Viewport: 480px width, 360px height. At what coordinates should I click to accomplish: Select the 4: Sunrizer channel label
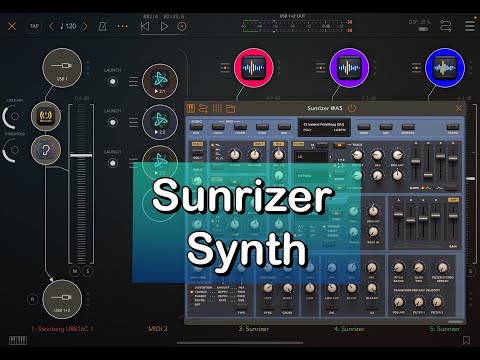coord(349,329)
